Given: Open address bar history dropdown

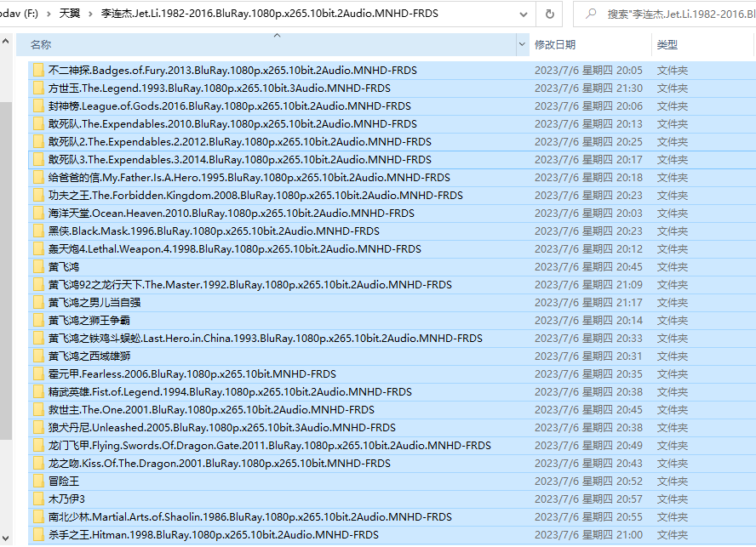Looking at the screenshot, I should click(523, 14).
